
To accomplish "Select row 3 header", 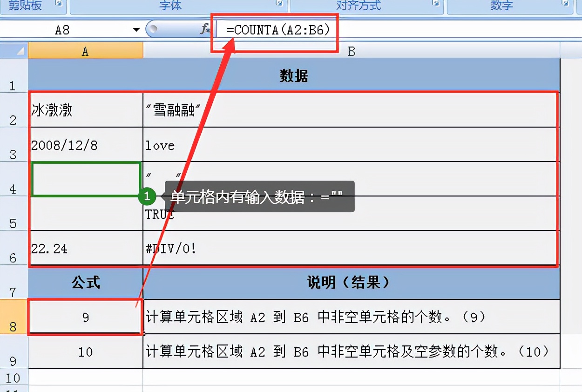I will pos(14,144).
